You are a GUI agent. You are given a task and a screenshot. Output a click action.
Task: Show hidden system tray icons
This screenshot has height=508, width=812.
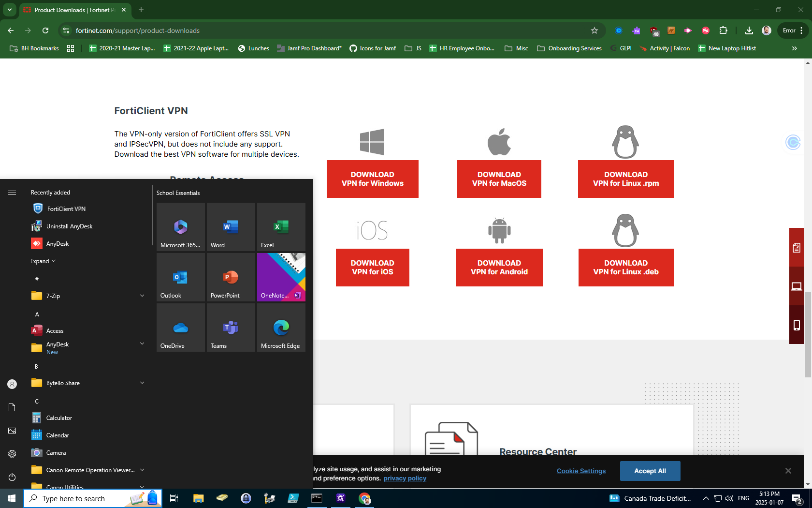[706, 498]
